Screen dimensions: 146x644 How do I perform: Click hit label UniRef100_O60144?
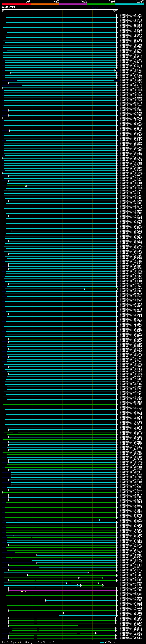[131, 304]
